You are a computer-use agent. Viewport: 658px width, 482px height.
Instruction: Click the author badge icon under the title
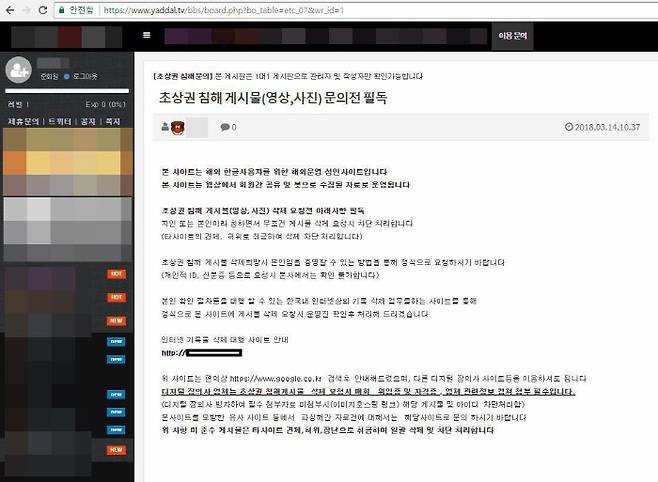pyautogui.click(x=178, y=127)
